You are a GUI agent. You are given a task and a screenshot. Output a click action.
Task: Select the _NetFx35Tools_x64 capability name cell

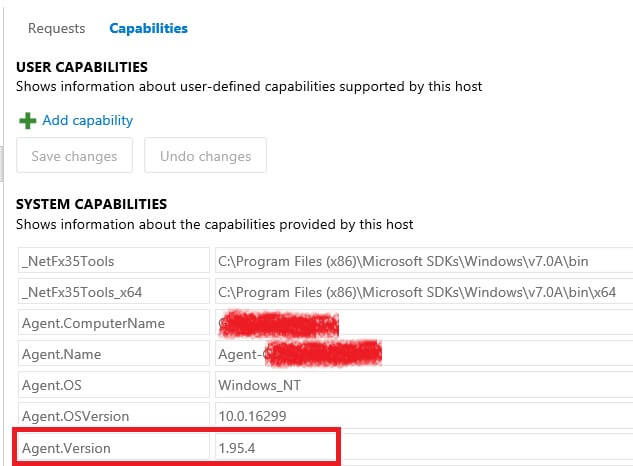114,291
